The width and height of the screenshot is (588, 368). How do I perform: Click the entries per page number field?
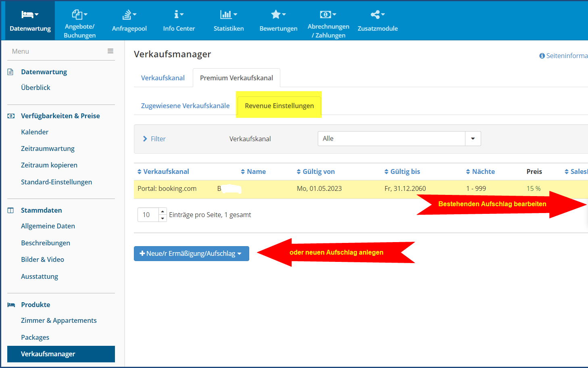pyautogui.click(x=148, y=215)
